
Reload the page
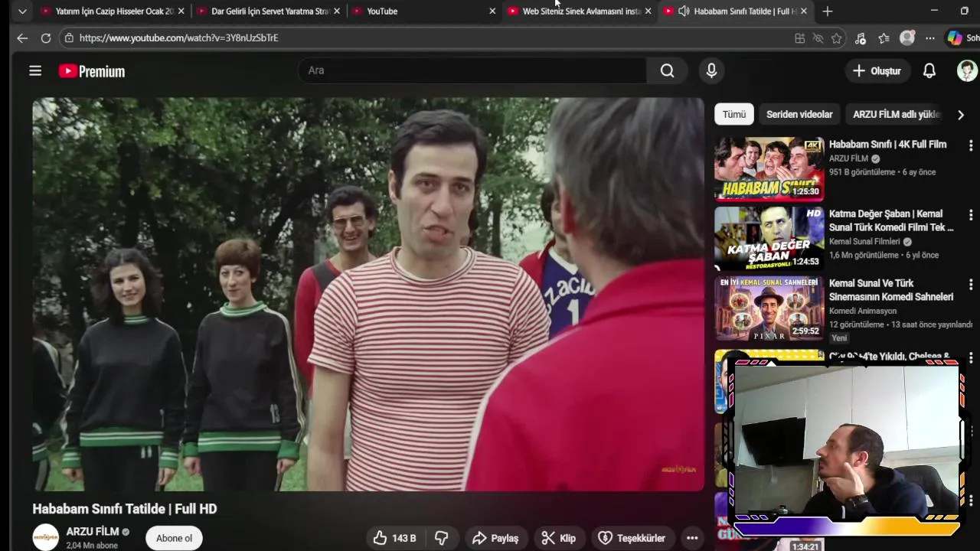pos(46,37)
